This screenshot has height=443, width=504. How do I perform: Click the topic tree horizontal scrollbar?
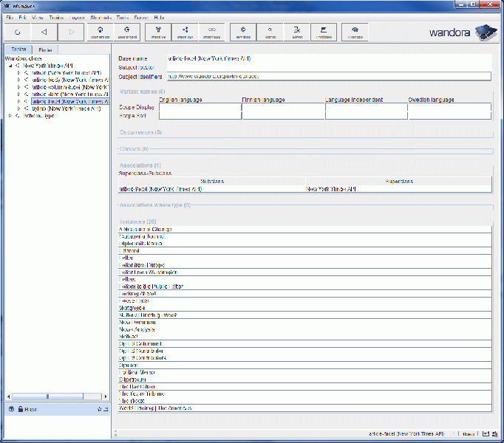coord(47,396)
